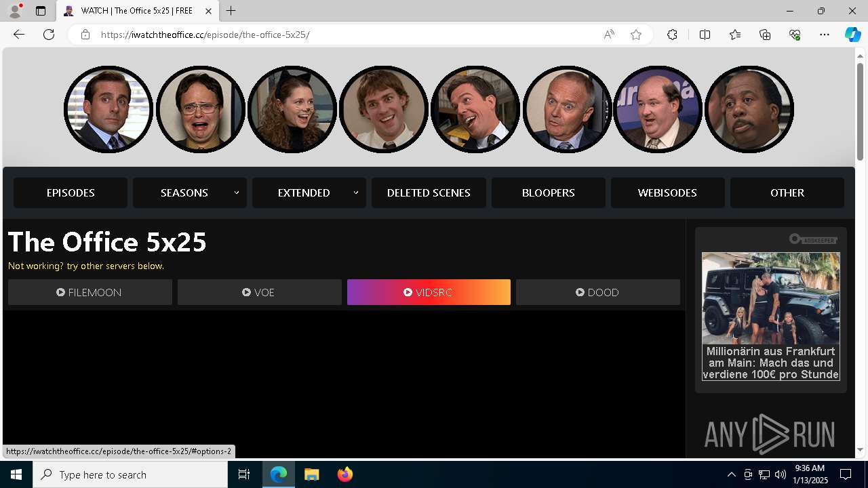868x488 pixels.
Task: Open browser Collections
Action: click(765, 35)
